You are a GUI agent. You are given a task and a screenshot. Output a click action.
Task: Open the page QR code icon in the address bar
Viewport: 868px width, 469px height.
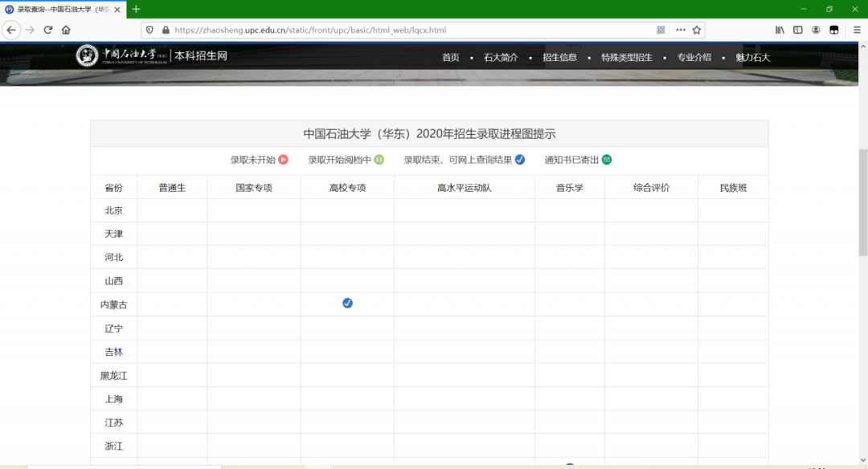(x=661, y=30)
